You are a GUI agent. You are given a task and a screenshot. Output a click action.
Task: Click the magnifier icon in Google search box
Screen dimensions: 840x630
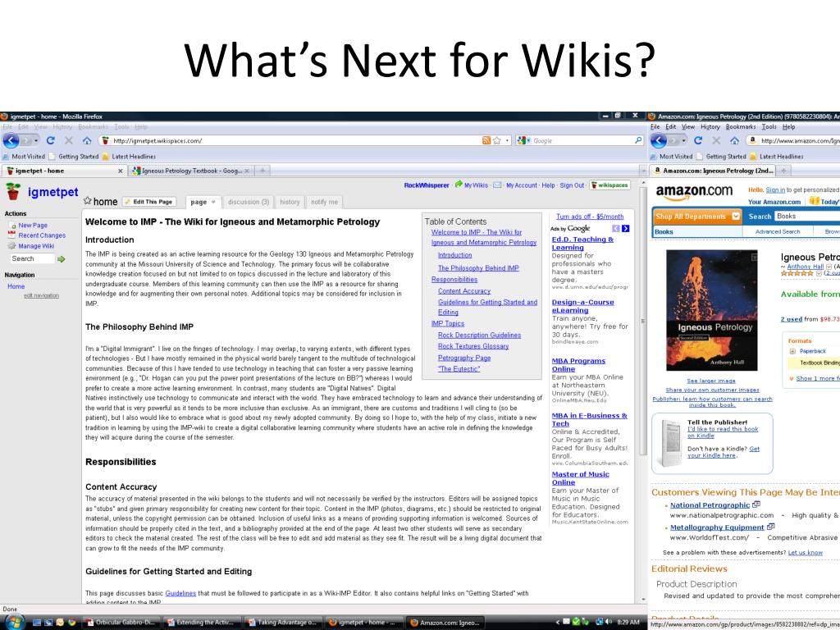coord(638,140)
